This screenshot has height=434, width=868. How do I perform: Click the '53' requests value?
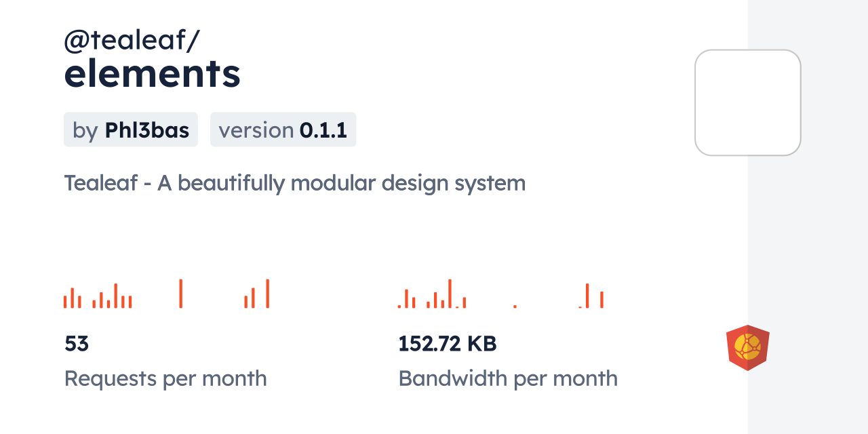coord(77,344)
